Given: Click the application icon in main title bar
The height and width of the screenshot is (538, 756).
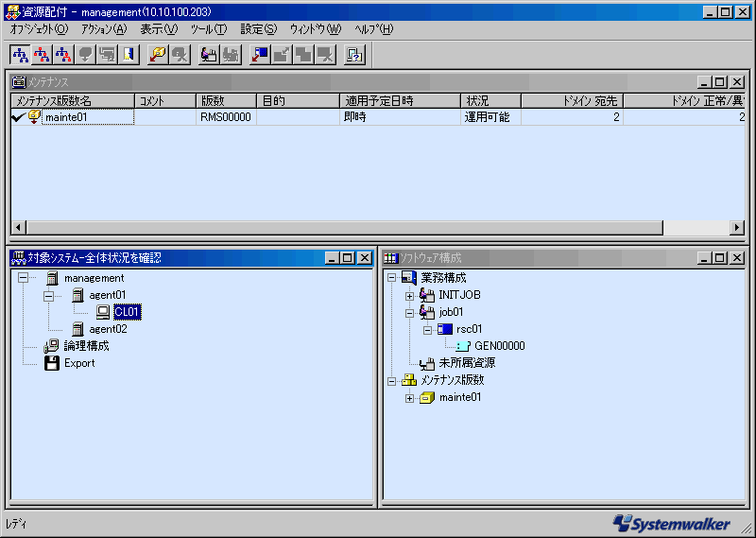Looking at the screenshot, I should pyautogui.click(x=12, y=12).
